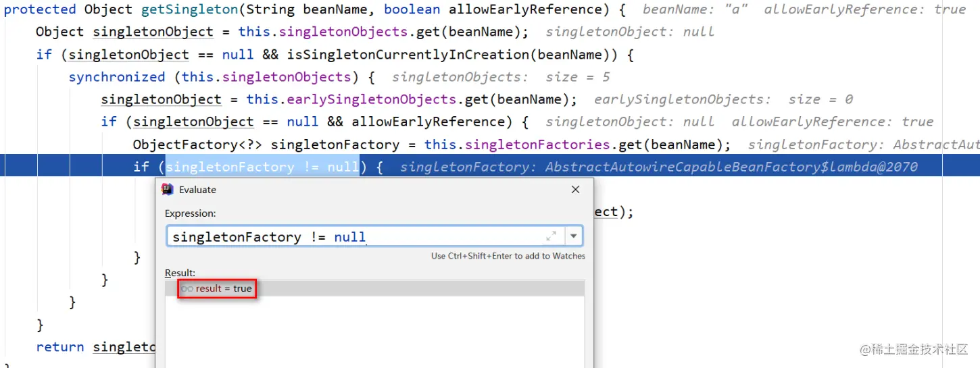Image resolution: width=980 pixels, height=368 pixels.
Task: Click the 'earlySingletonObjects' field reference
Action: [372, 99]
